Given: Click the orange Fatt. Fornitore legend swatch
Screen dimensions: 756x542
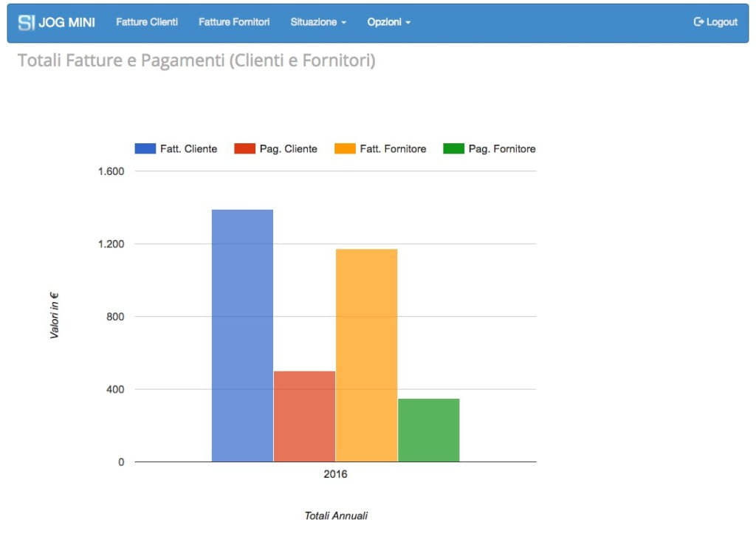Looking at the screenshot, I should point(345,148).
